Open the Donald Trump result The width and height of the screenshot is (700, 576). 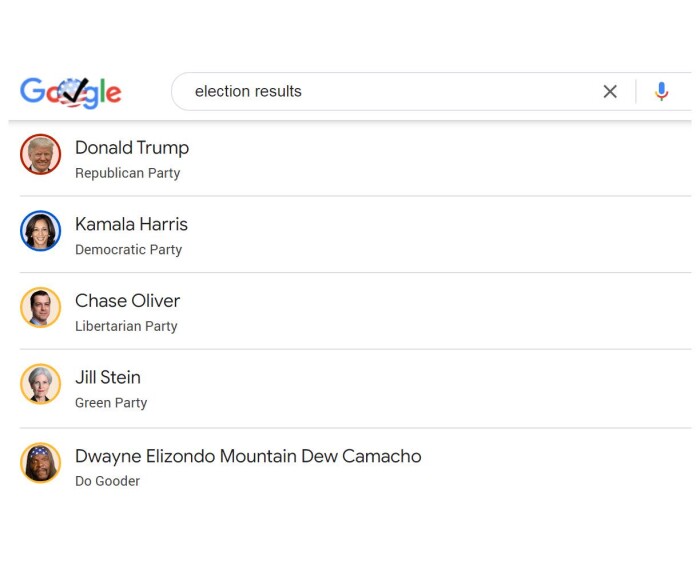pos(132,148)
